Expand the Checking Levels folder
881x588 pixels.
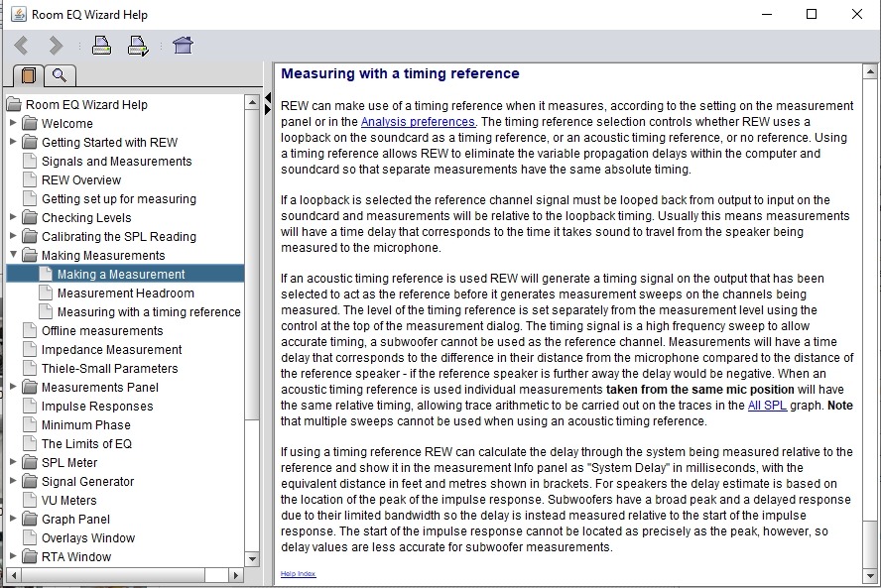[x=13, y=217]
